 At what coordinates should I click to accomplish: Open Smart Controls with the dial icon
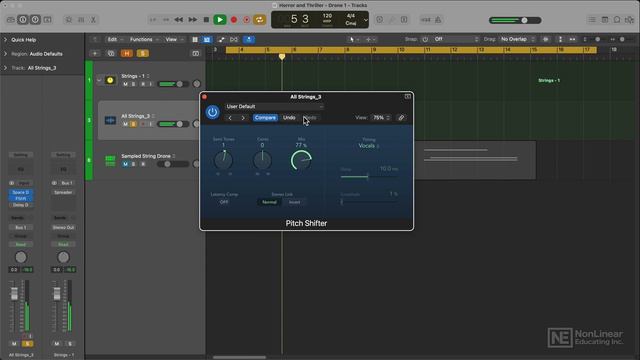tap(69, 20)
